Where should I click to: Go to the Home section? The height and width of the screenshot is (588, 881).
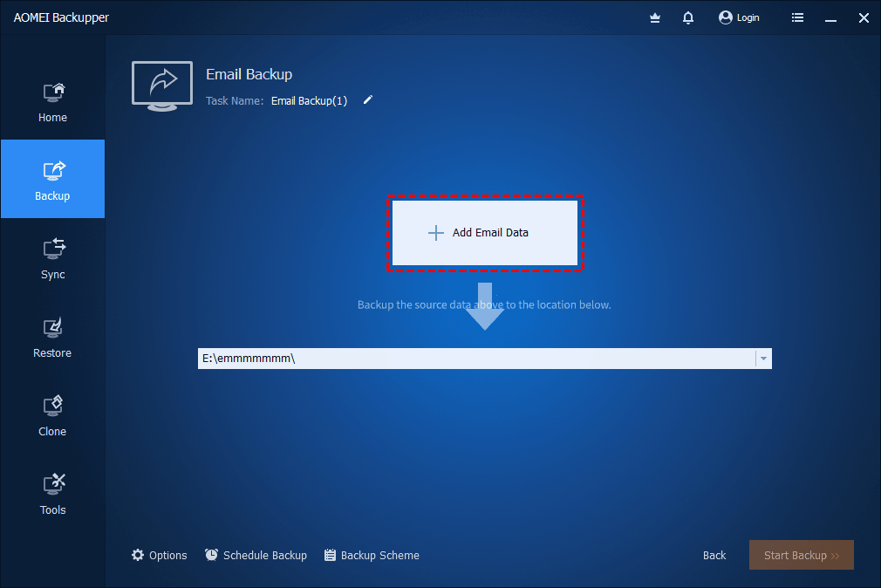[52, 101]
